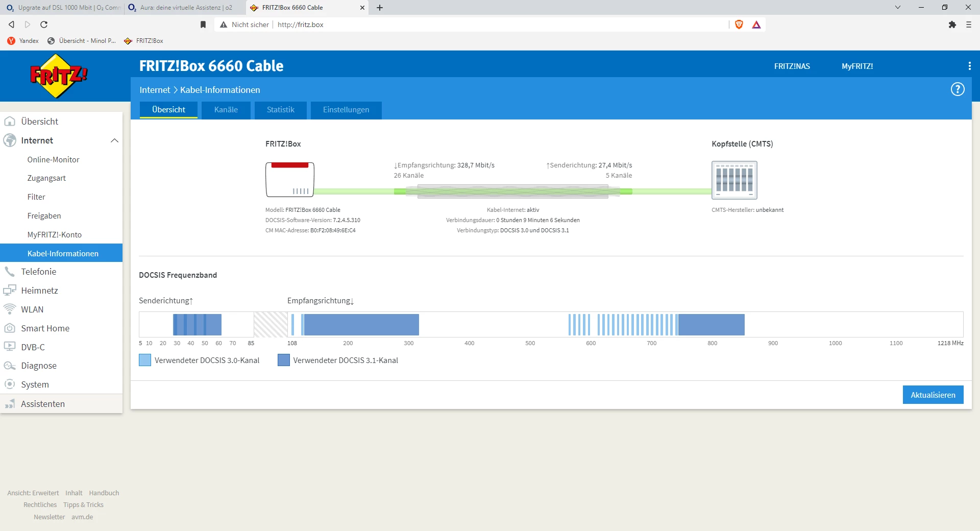Click the FRITZ! logo
The image size is (980, 531).
click(59, 76)
